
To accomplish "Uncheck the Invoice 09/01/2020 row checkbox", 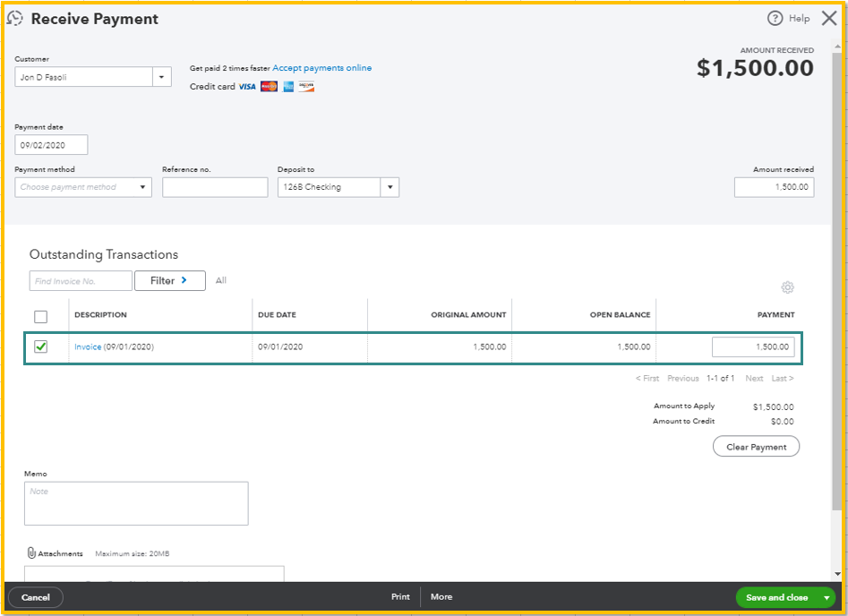I will tap(40, 346).
